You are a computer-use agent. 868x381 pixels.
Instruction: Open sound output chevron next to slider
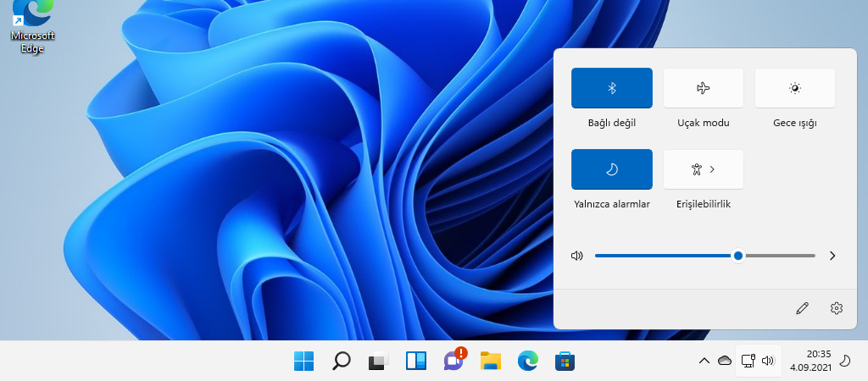pyautogui.click(x=832, y=256)
